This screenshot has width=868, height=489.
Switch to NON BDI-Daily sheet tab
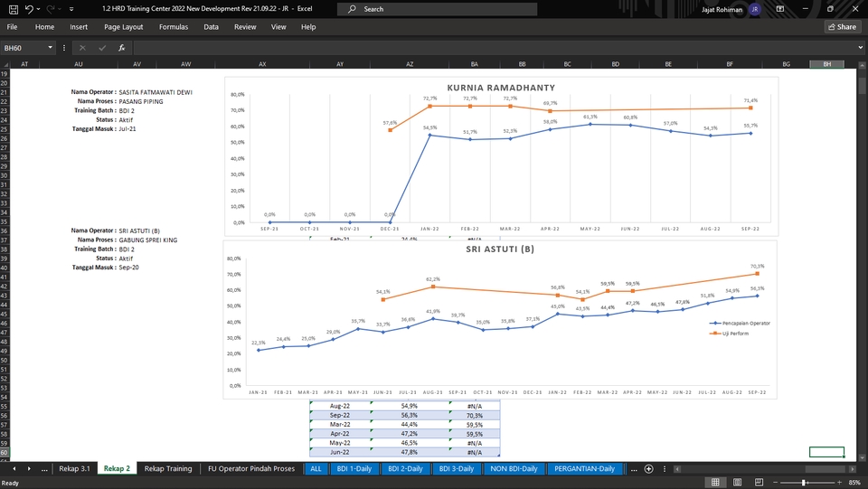coord(514,468)
